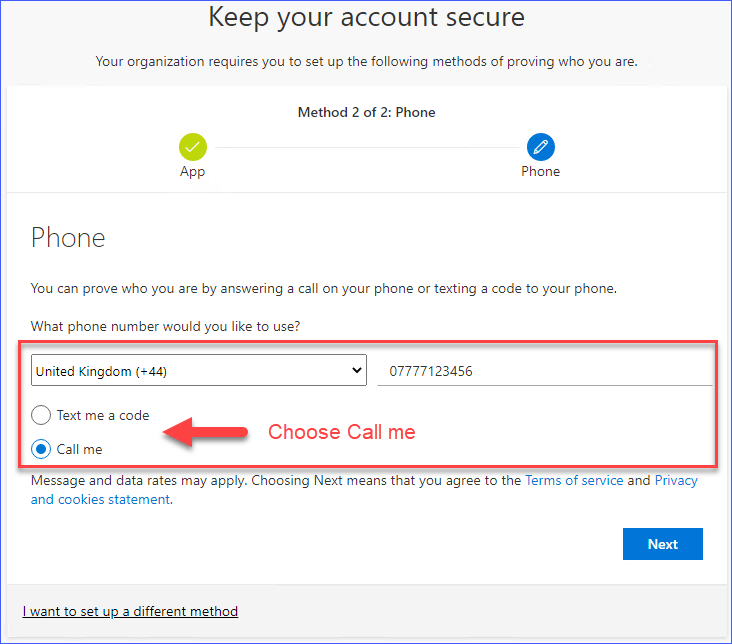This screenshot has width=732, height=644.
Task: Click the red annotation arrow
Action: (x=204, y=432)
